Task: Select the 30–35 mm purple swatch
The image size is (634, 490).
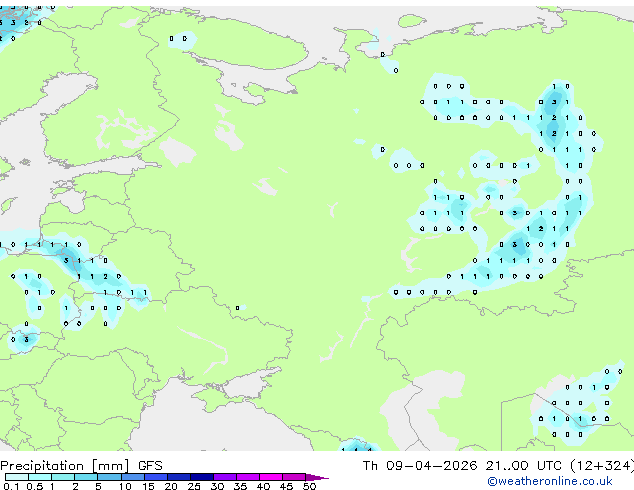Action: [x=225, y=477]
